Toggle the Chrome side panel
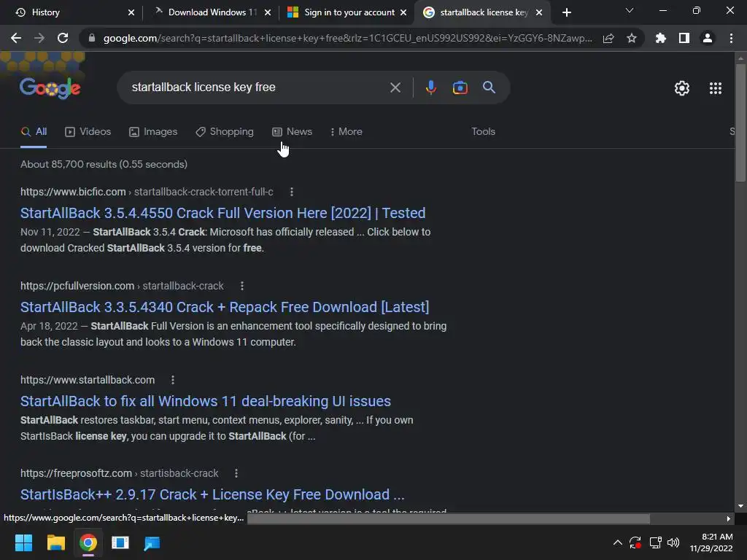 click(684, 38)
